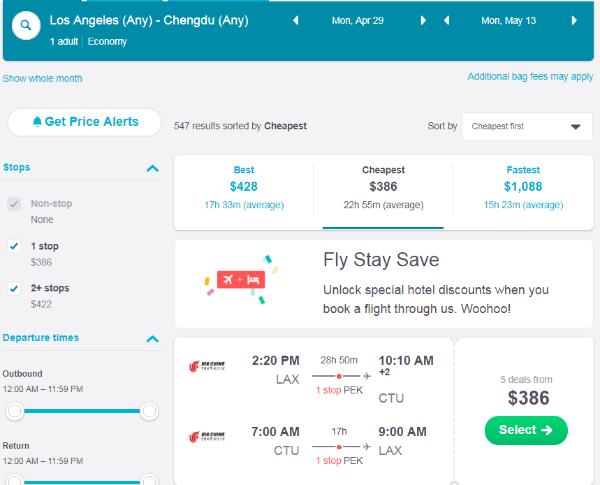This screenshot has height=485, width=600.
Task: Go to previous departure date arrow
Action: [295, 20]
